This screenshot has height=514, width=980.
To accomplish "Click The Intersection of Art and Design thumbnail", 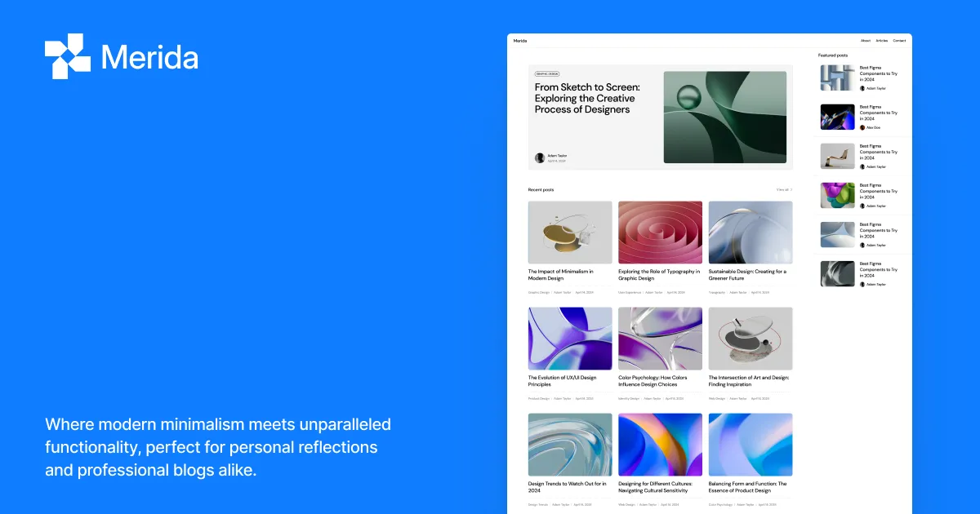I will point(751,339).
